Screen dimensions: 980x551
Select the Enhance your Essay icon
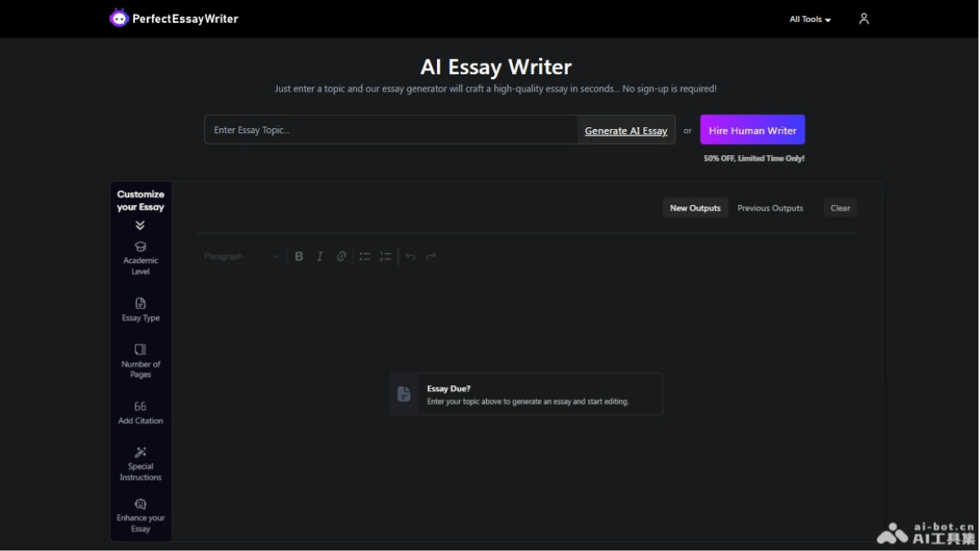coord(140,504)
